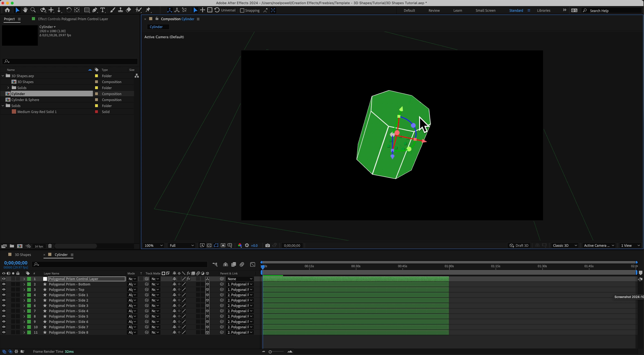Image resolution: width=644 pixels, height=355 pixels.
Task: Select the Zoom tool
Action: point(33,10)
